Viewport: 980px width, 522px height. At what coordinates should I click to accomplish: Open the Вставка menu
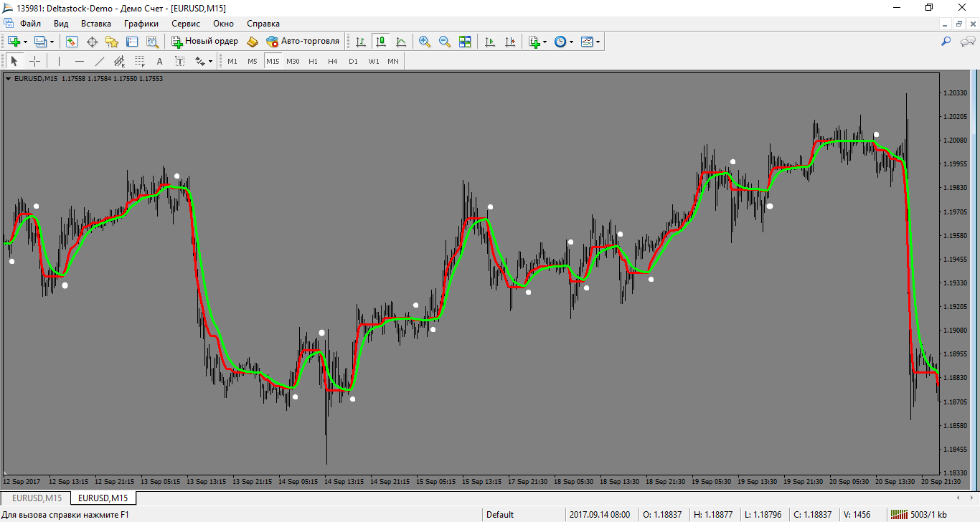click(96, 24)
